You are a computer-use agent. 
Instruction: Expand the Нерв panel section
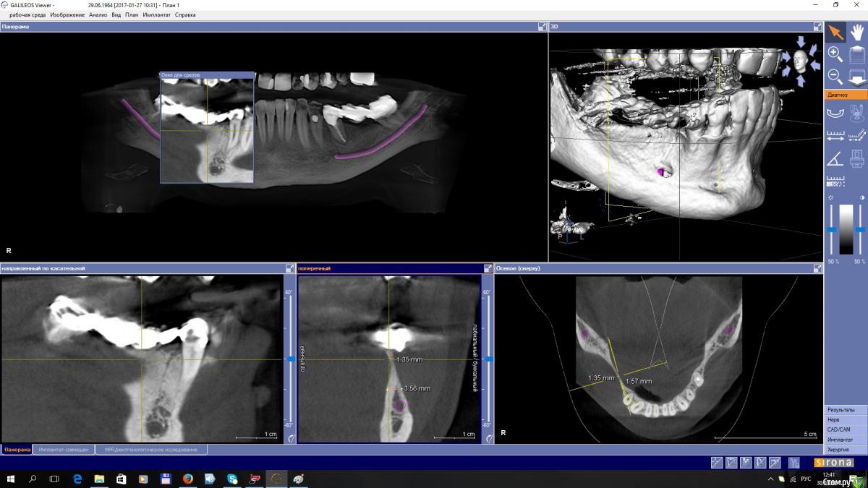click(846, 419)
